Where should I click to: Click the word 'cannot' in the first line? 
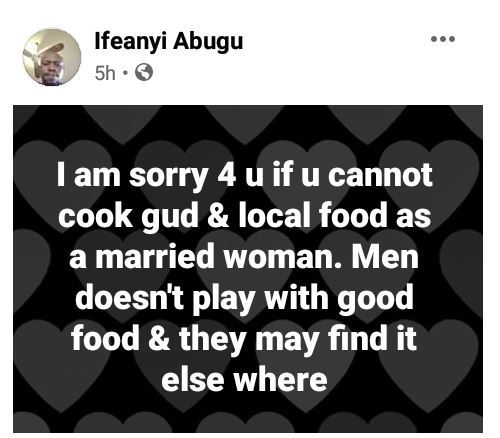click(380, 175)
